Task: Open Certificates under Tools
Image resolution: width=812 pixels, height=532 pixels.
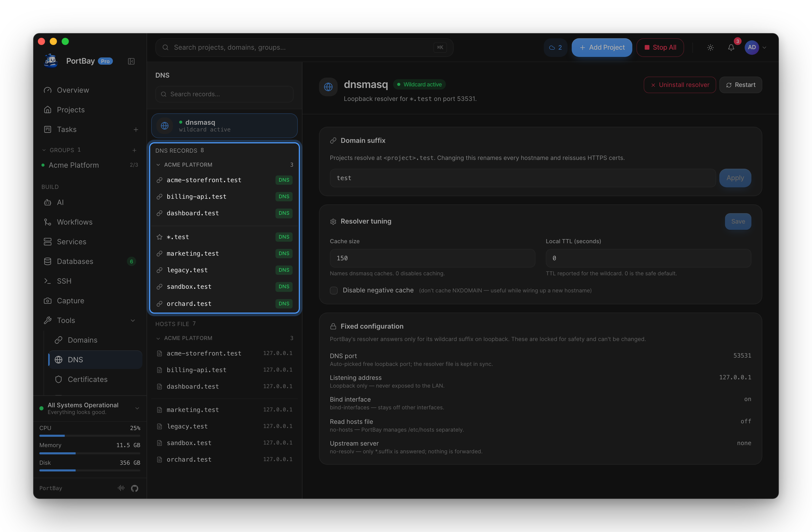Action: 96,380
